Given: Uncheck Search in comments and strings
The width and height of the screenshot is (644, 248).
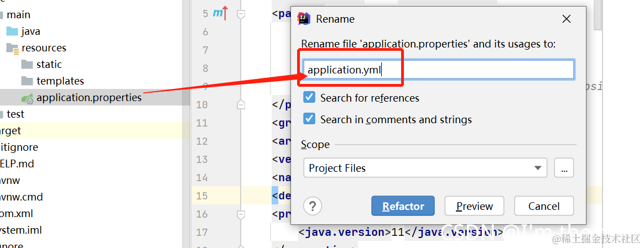Looking at the screenshot, I should [309, 119].
